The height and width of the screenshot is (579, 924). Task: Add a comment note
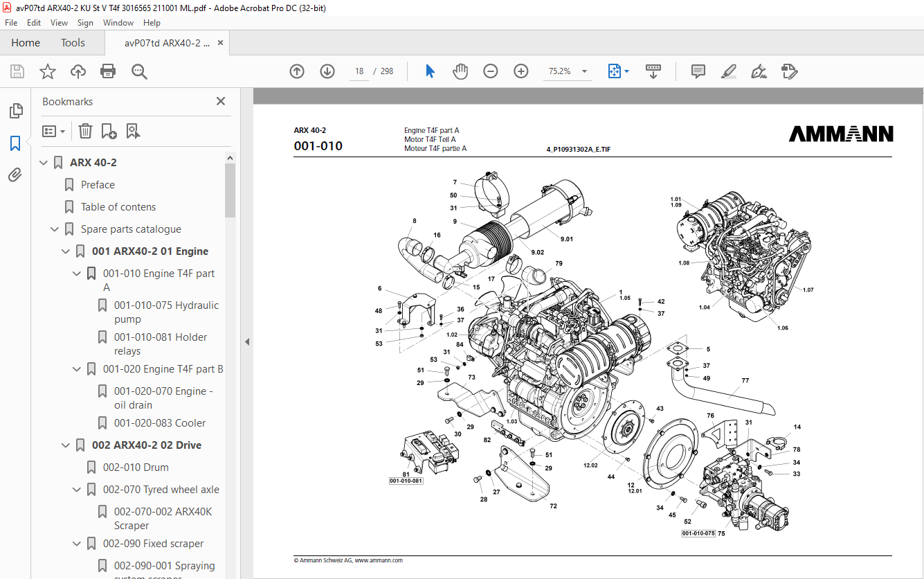pyautogui.click(x=698, y=71)
